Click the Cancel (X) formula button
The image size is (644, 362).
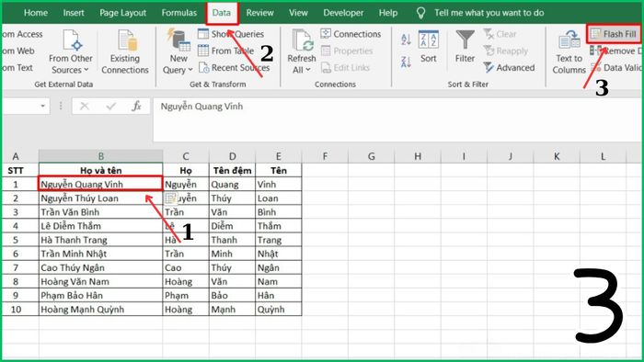pos(85,107)
